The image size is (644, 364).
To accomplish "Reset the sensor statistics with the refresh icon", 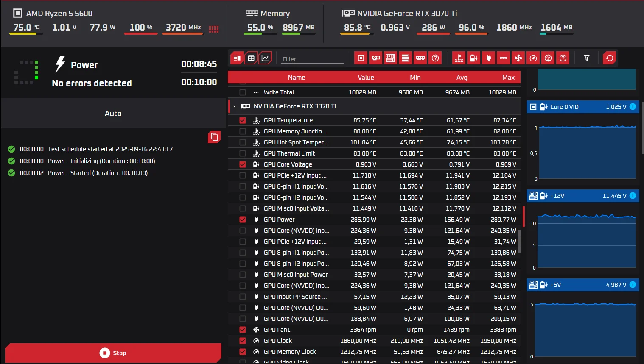I will click(x=610, y=58).
